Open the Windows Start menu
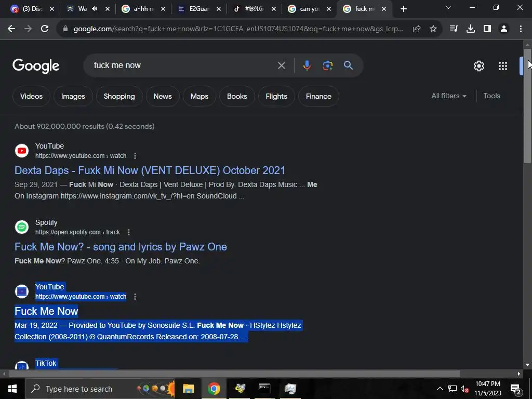The width and height of the screenshot is (532, 399). pos(12,389)
